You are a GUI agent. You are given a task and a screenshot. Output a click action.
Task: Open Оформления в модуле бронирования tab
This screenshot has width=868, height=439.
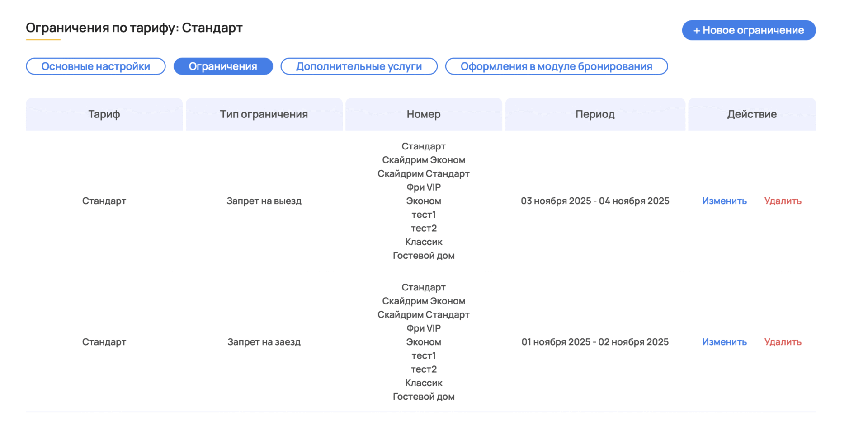pos(556,66)
